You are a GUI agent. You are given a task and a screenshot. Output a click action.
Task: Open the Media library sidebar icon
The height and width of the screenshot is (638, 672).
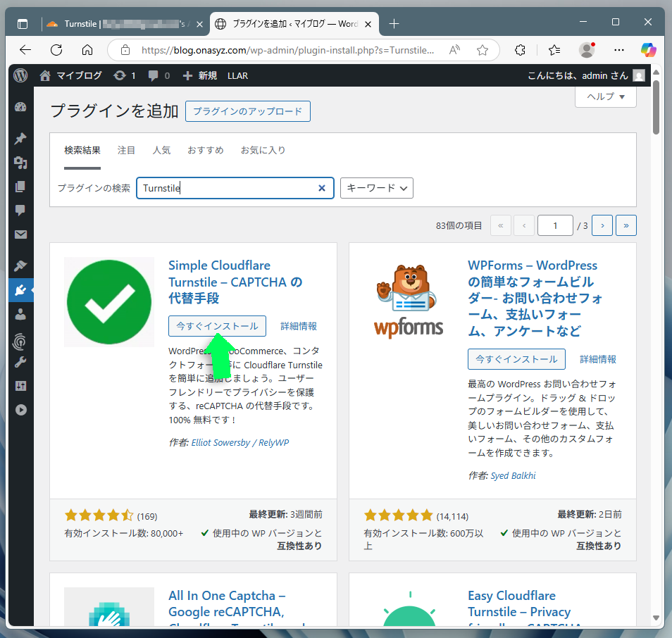[20, 163]
